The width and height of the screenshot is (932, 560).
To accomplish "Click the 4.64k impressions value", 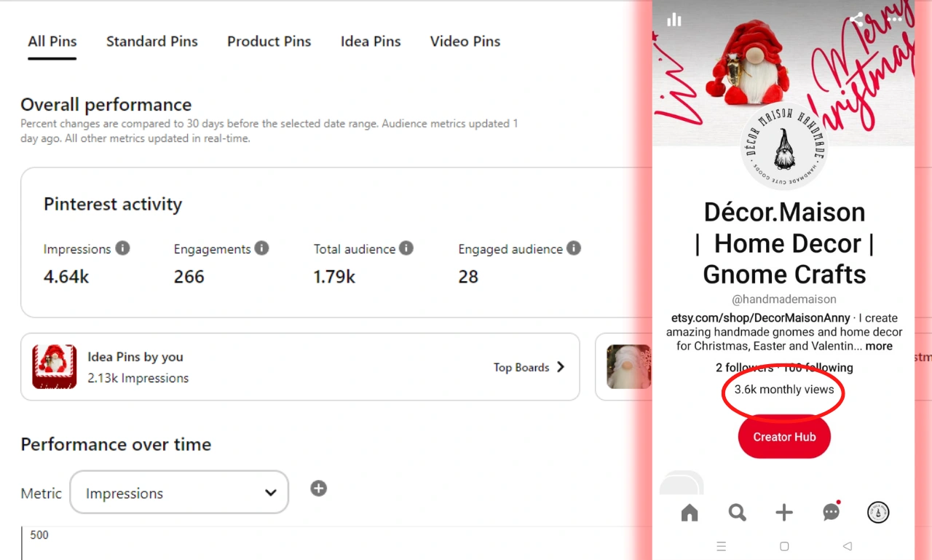I will pyautogui.click(x=66, y=277).
